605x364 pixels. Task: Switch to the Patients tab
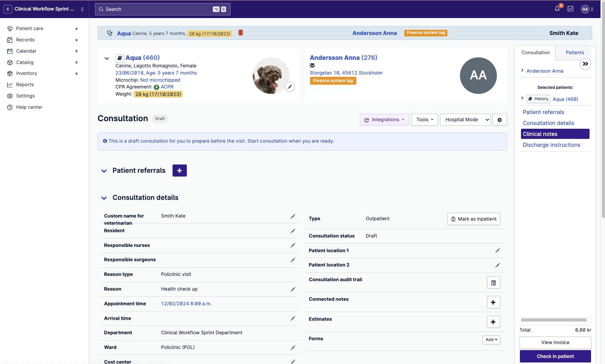[x=574, y=53]
